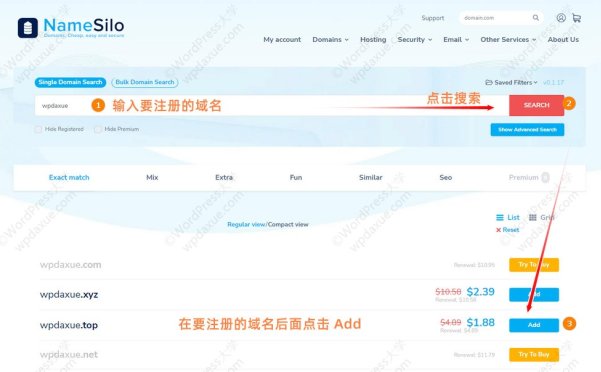Switch to Grid view icon
601x372 pixels.
[533, 218]
